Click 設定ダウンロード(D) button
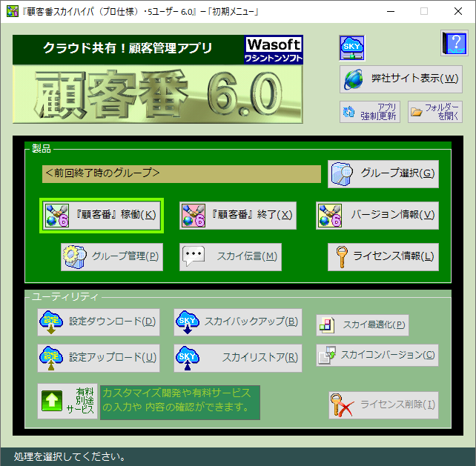 (99, 322)
